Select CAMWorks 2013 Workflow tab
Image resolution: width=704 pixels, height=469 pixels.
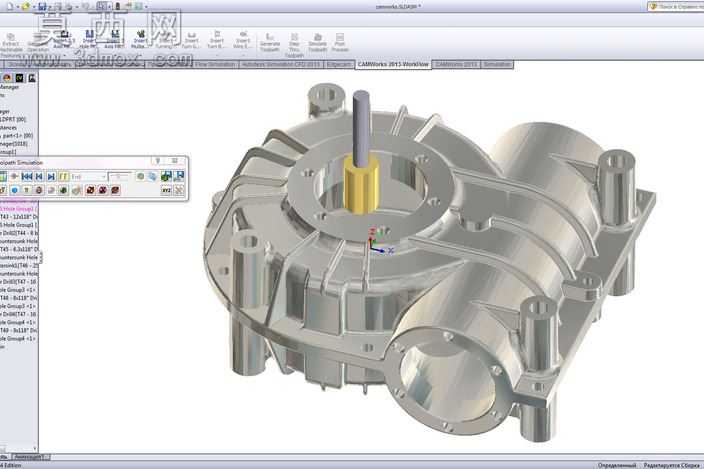(x=393, y=65)
